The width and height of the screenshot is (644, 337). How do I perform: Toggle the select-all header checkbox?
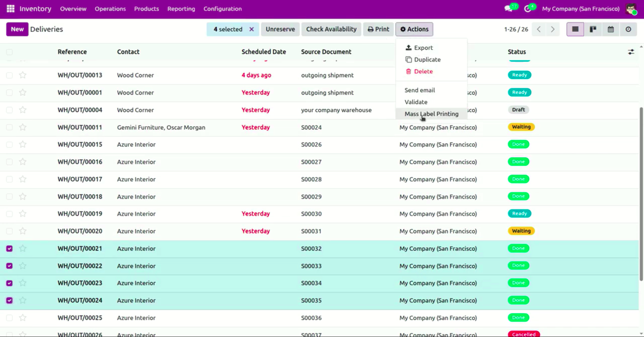9,52
